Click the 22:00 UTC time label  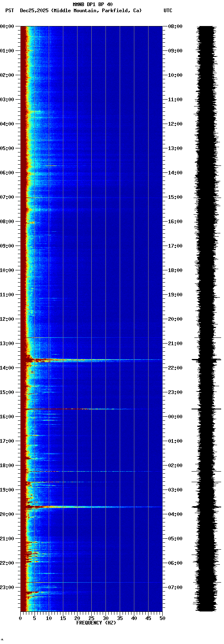pos(175,368)
